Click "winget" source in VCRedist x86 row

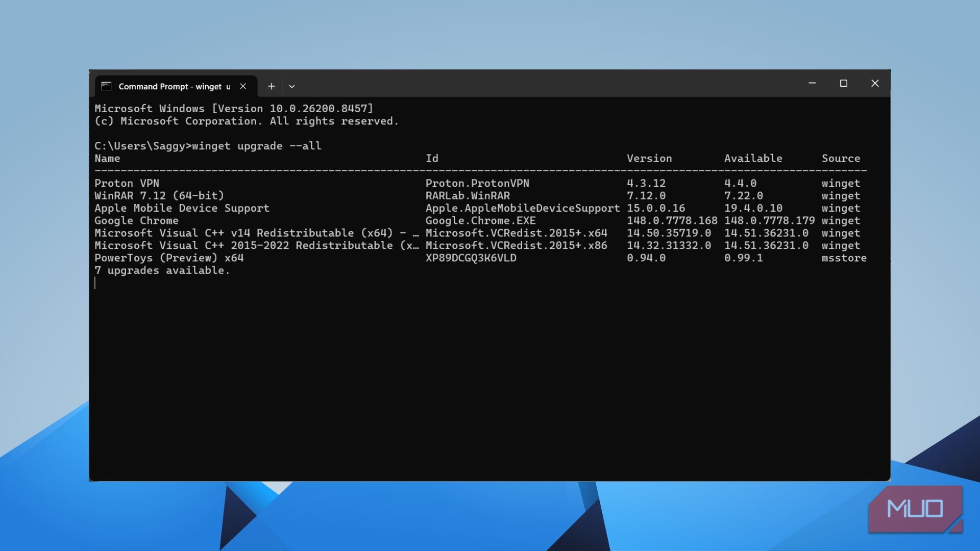point(841,246)
